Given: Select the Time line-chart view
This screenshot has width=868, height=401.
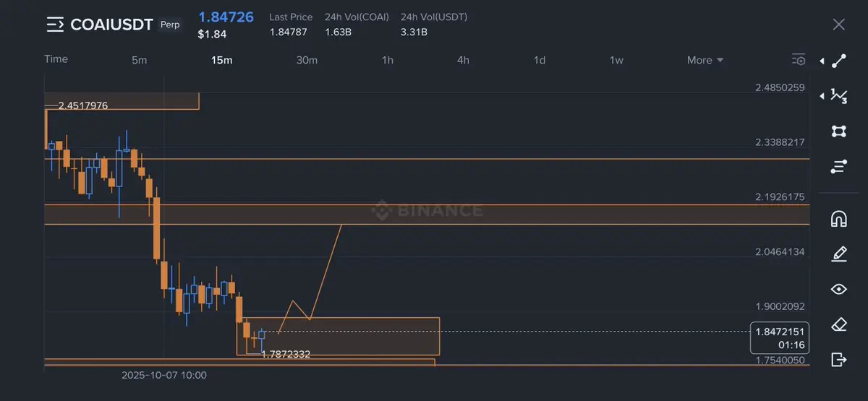Looking at the screenshot, I should [56, 59].
